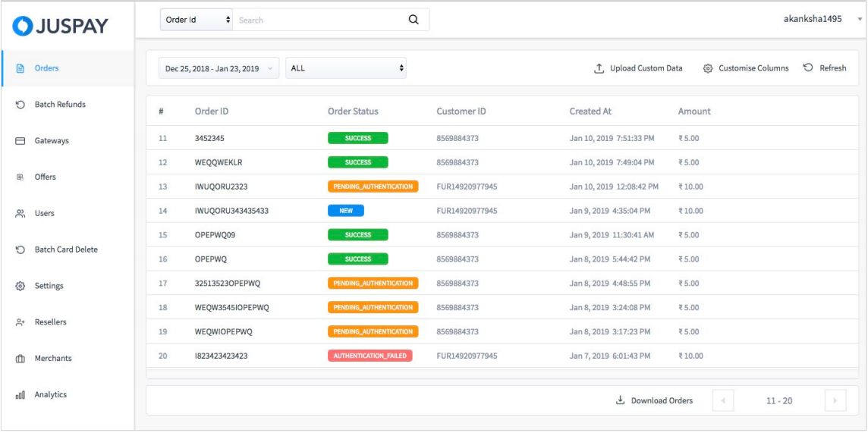The image size is (868, 433).
Task: Go to next page of orders
Action: click(835, 400)
